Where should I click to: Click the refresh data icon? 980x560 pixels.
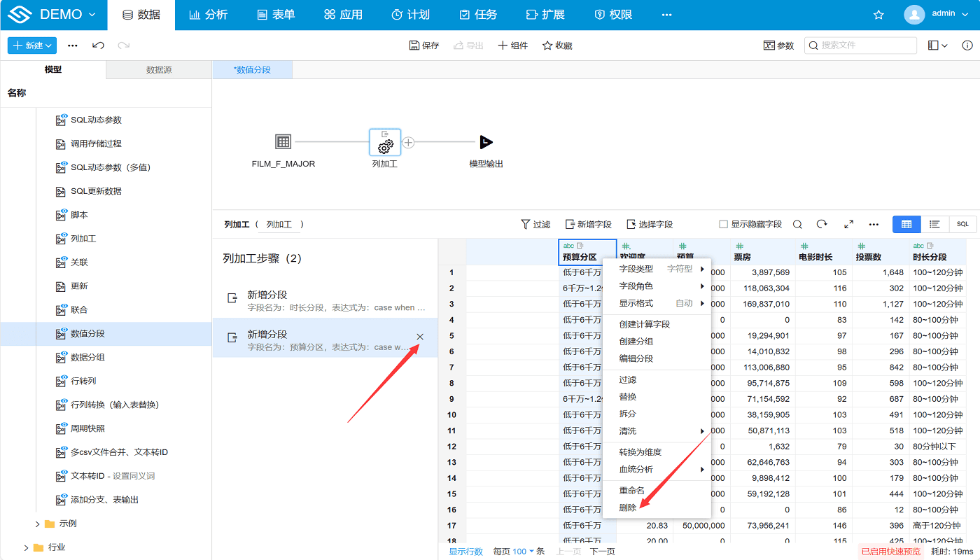coord(822,225)
